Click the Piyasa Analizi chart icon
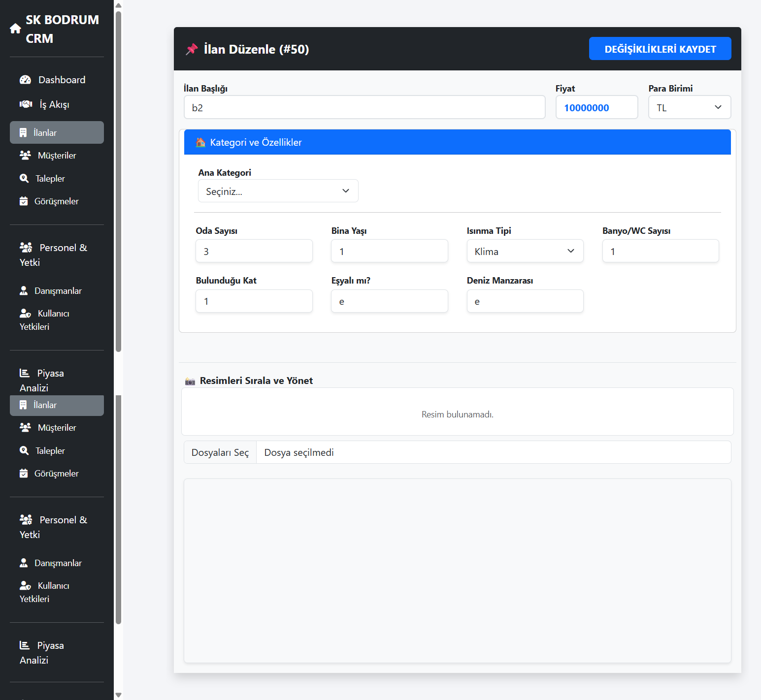This screenshot has height=700, width=761. tap(25, 373)
